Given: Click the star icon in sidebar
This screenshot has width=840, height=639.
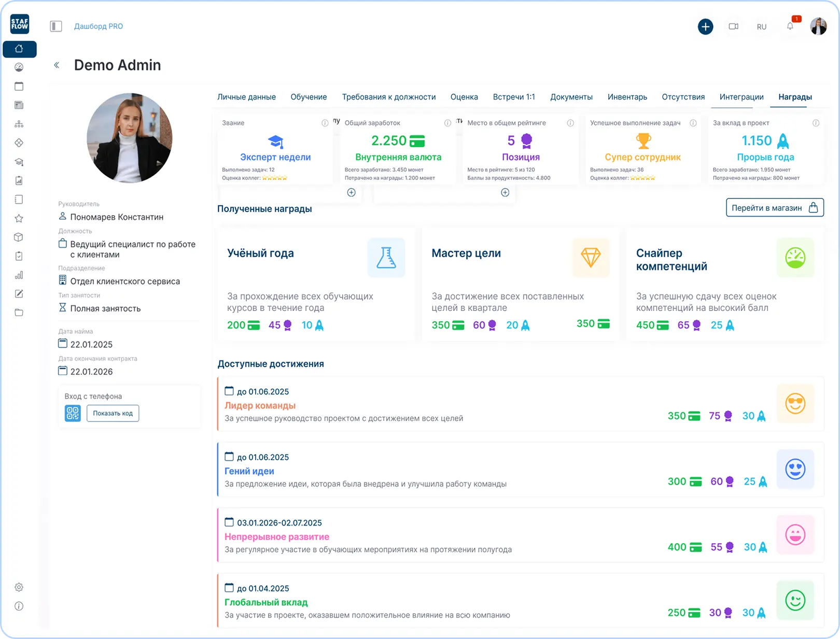Looking at the screenshot, I should [19, 218].
